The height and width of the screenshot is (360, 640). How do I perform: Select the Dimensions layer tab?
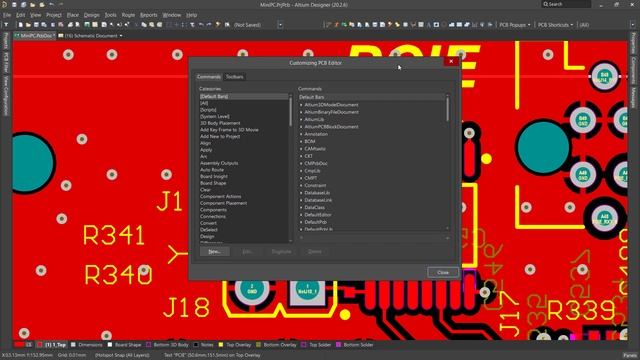pos(87,345)
